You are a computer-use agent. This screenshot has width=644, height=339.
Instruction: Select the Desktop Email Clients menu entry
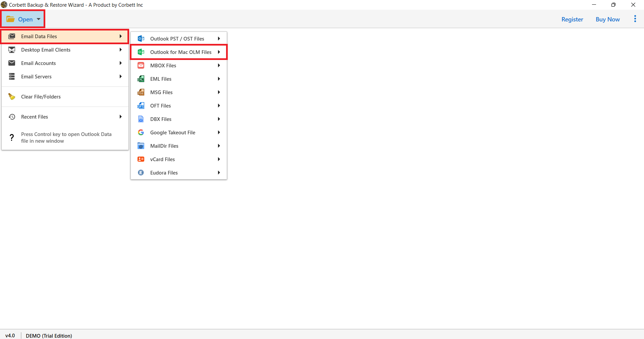point(65,50)
